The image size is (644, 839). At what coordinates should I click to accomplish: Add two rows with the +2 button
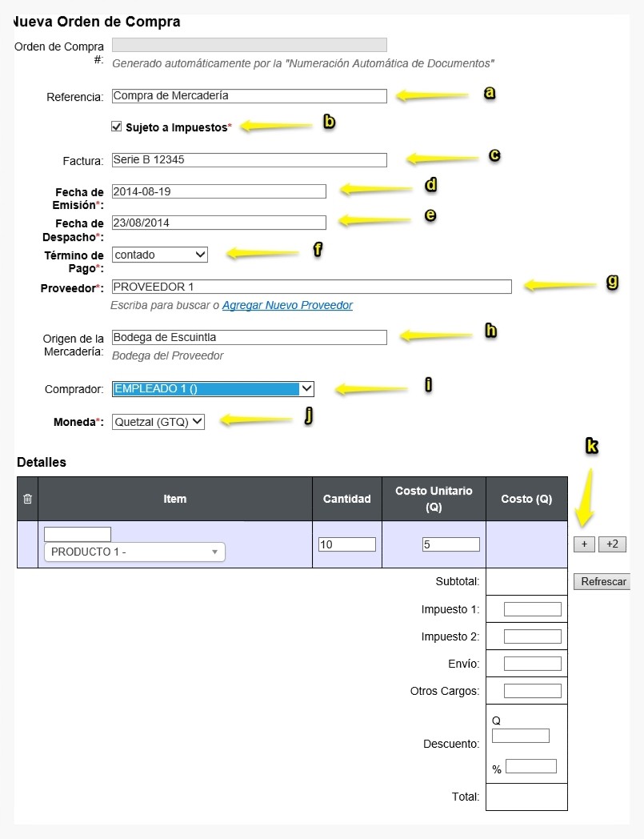pos(612,544)
